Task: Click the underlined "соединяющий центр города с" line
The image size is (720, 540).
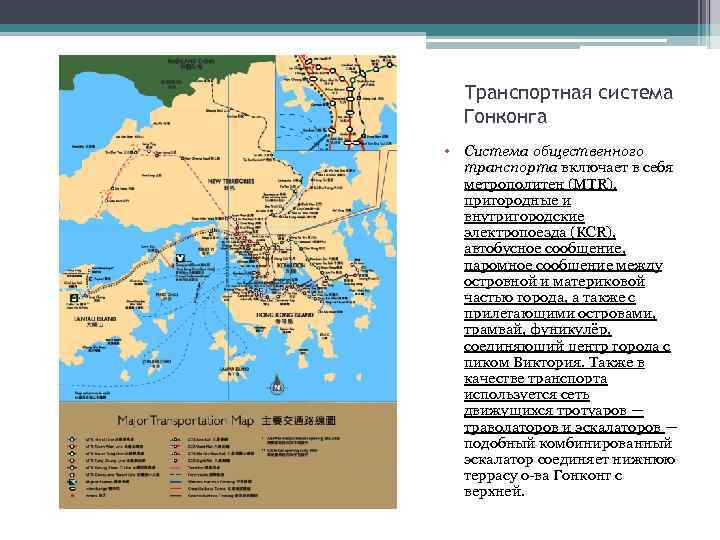Action: click(x=567, y=346)
